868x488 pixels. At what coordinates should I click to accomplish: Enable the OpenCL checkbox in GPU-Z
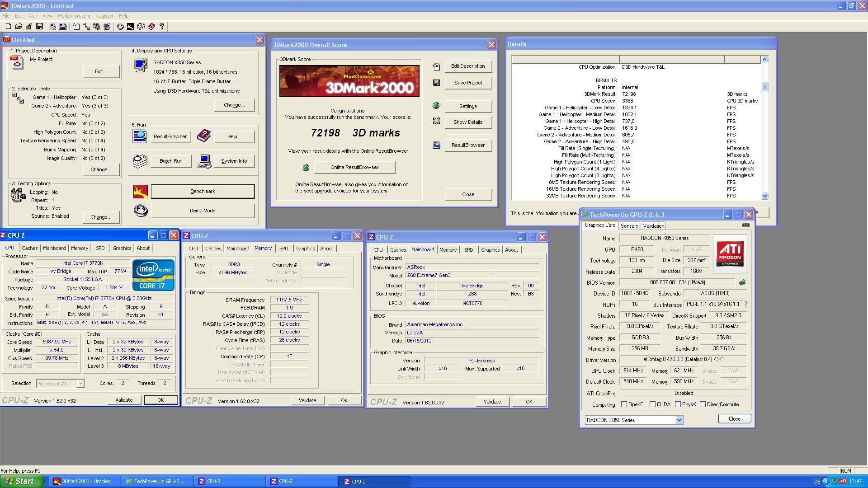(x=624, y=404)
